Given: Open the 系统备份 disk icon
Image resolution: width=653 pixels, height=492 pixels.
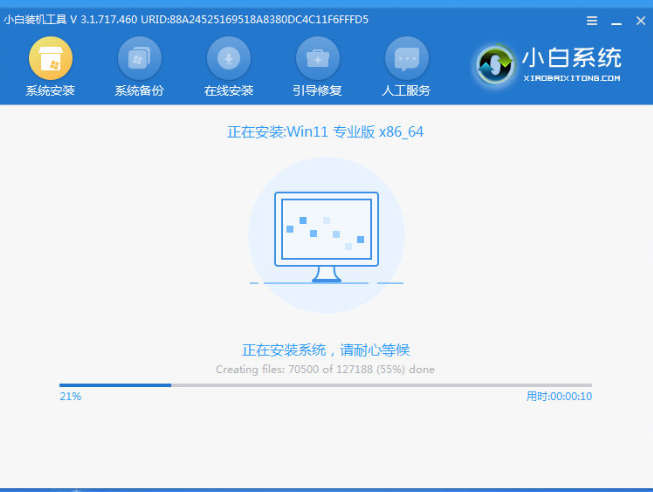Looking at the screenshot, I should 139,58.
